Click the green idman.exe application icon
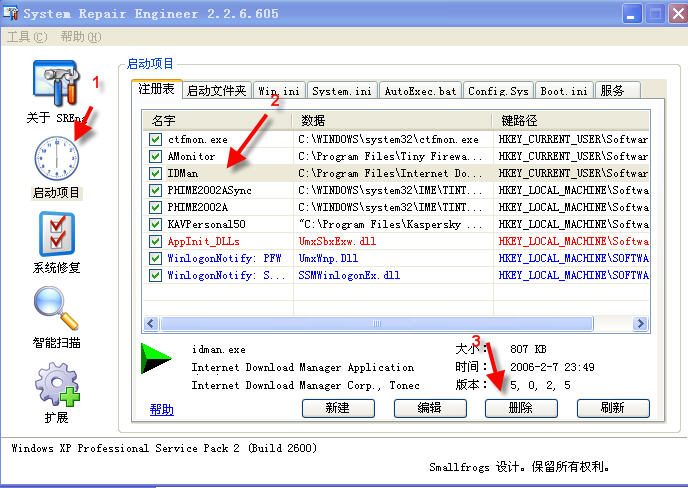The height and width of the screenshot is (488, 688). [155, 359]
